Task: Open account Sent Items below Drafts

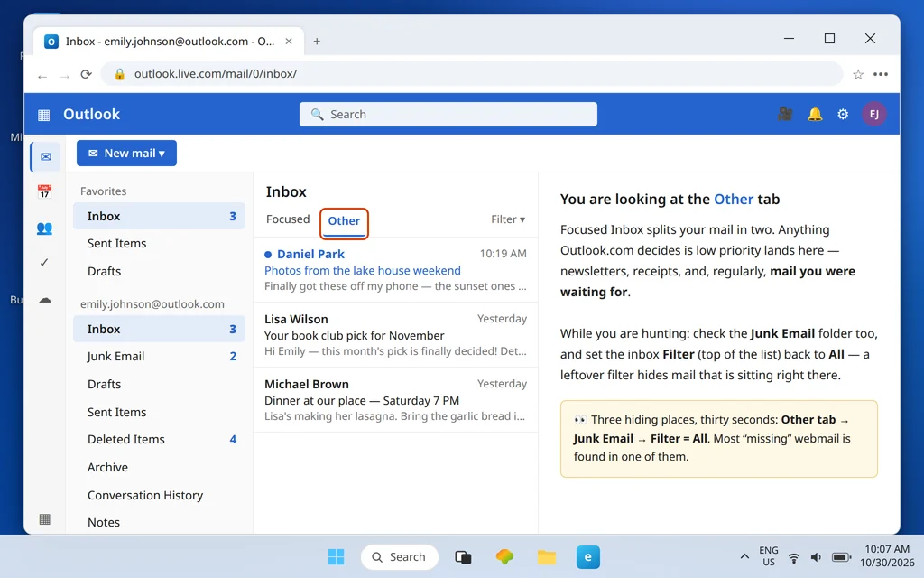Action: (x=159, y=412)
